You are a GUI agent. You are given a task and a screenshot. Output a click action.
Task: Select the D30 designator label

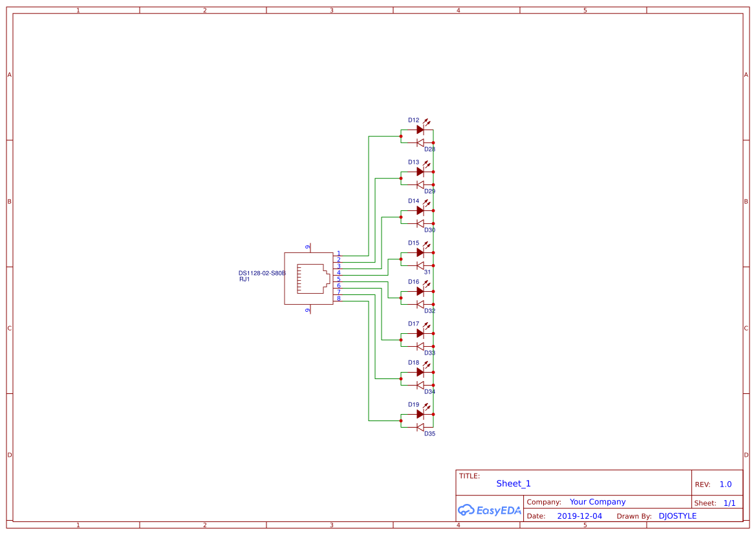coord(429,230)
